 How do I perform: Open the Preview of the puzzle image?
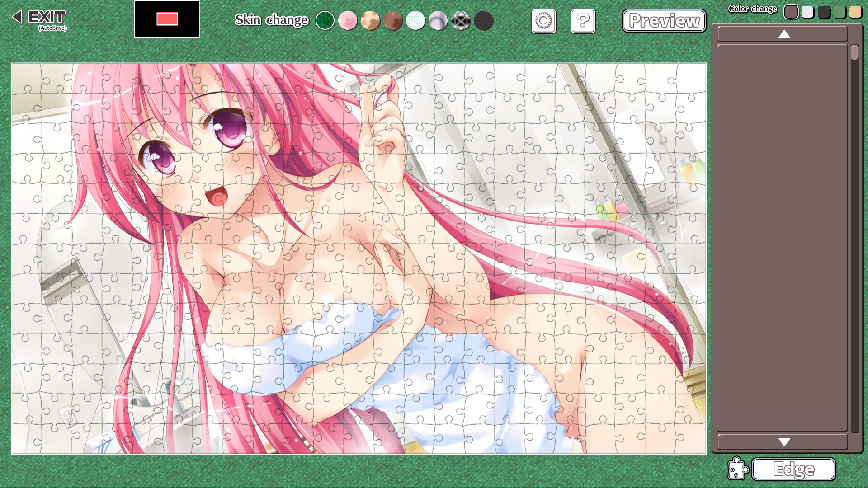tap(664, 21)
